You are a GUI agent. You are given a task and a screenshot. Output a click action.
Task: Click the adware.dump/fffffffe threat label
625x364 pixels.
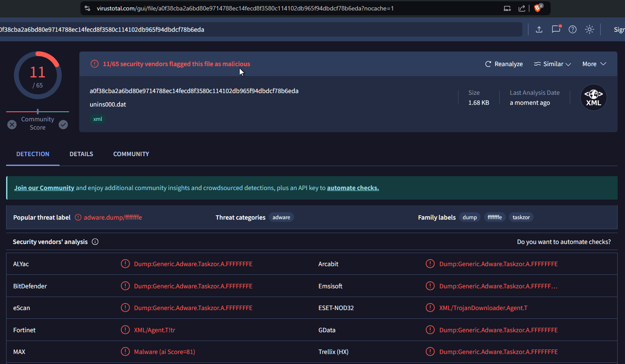pyautogui.click(x=113, y=217)
